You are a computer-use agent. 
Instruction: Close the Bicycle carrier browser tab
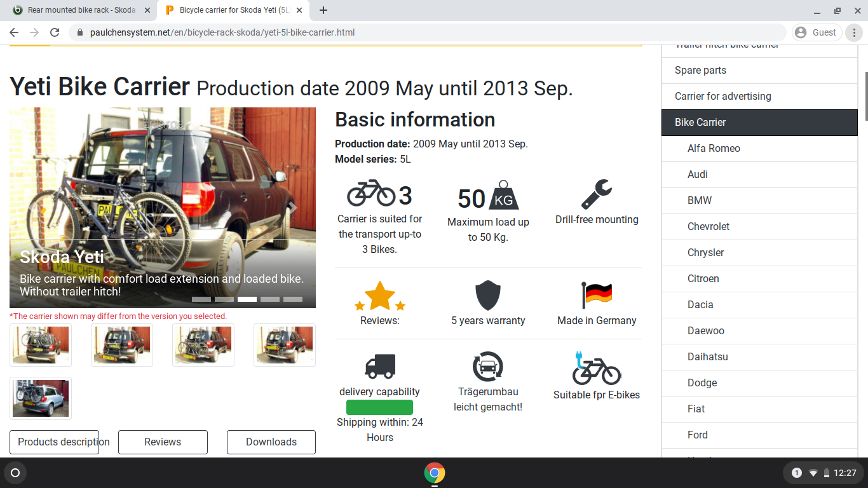[301, 10]
